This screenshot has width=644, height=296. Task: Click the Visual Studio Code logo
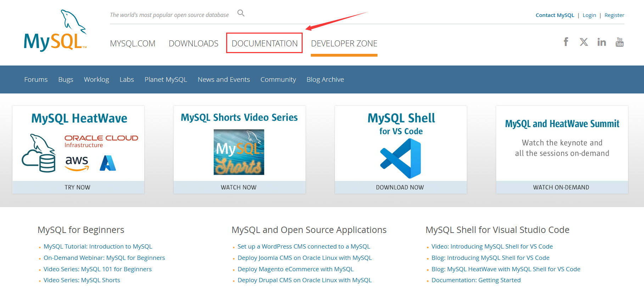[401, 158]
